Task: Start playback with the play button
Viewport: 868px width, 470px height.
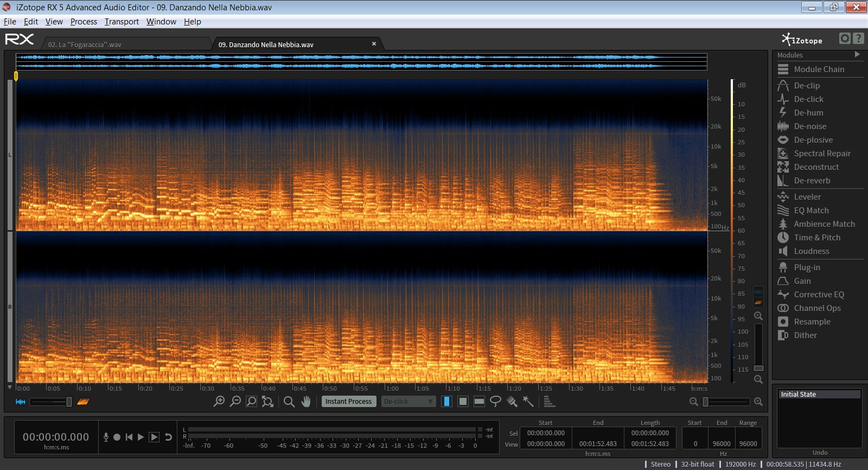Action: click(x=141, y=437)
